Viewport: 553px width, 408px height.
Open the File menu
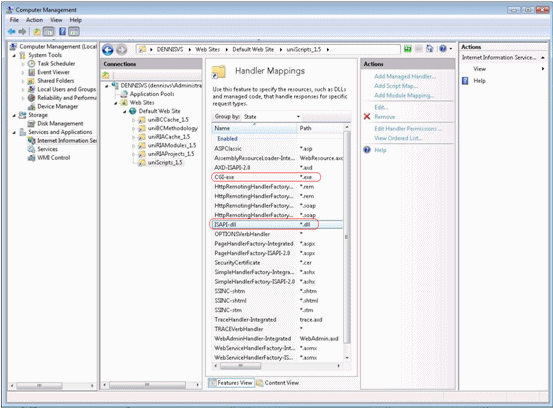coord(14,20)
